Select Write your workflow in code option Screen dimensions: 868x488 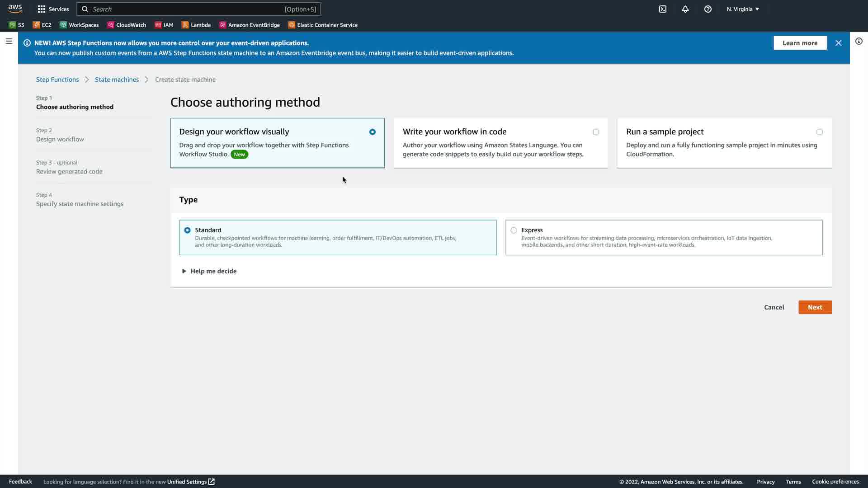coord(596,132)
